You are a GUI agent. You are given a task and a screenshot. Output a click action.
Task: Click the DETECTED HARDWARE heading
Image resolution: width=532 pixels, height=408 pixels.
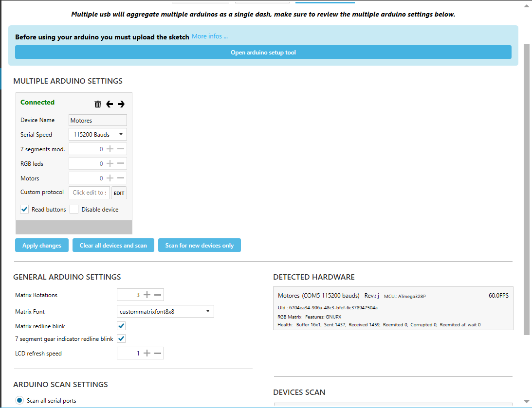click(314, 277)
